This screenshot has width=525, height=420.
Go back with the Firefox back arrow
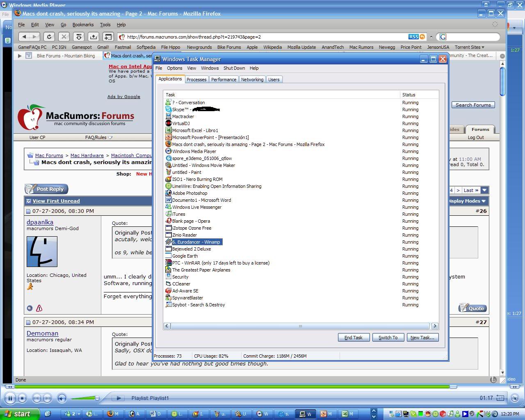click(24, 37)
